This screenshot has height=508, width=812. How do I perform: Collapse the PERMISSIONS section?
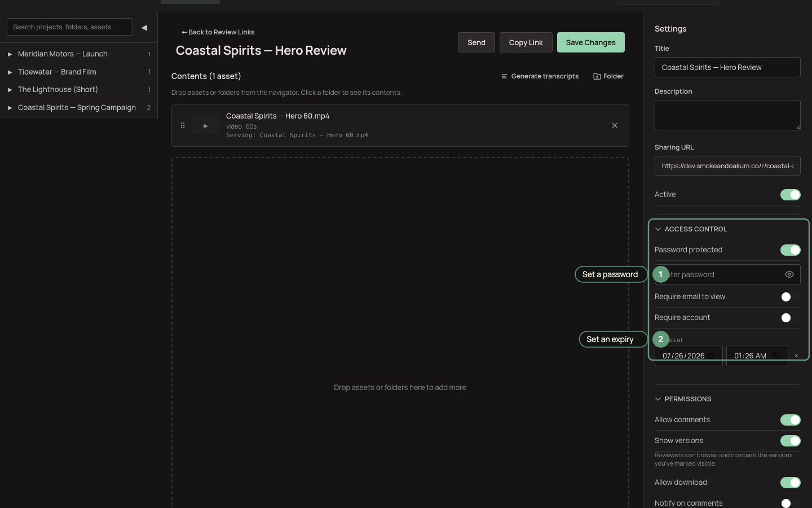[x=658, y=399]
